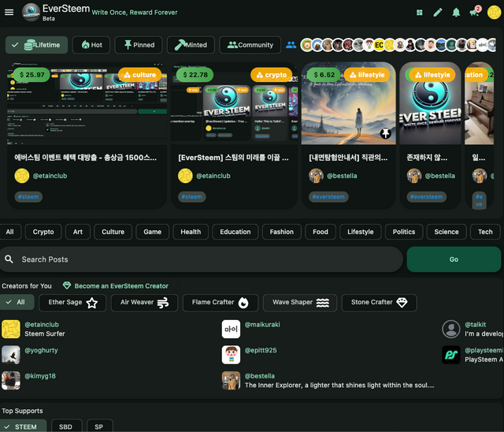Click the PlaySteem logo avatar
This screenshot has width=504, height=432.
(451, 355)
